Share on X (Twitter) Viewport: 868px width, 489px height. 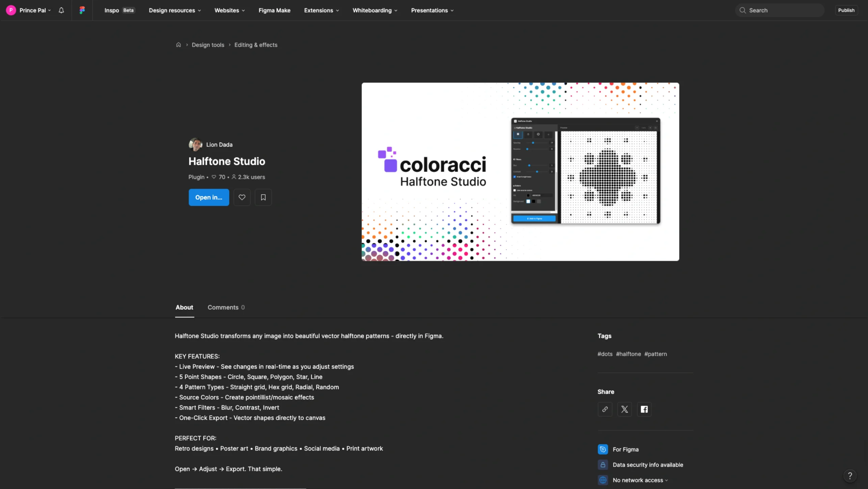(x=625, y=409)
